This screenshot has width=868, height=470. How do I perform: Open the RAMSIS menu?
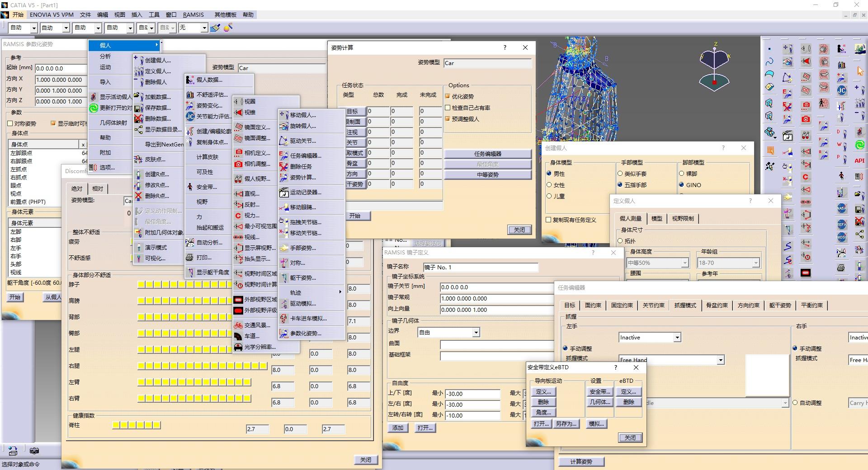click(x=193, y=14)
